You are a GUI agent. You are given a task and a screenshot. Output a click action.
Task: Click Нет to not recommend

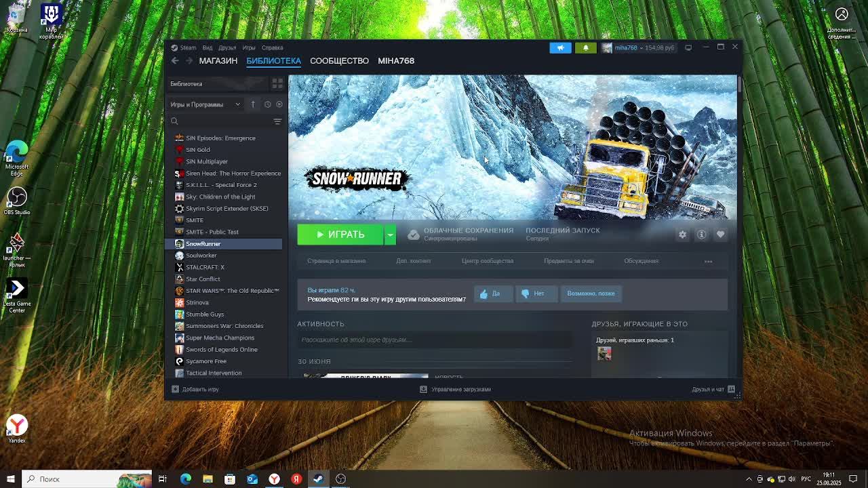point(536,293)
